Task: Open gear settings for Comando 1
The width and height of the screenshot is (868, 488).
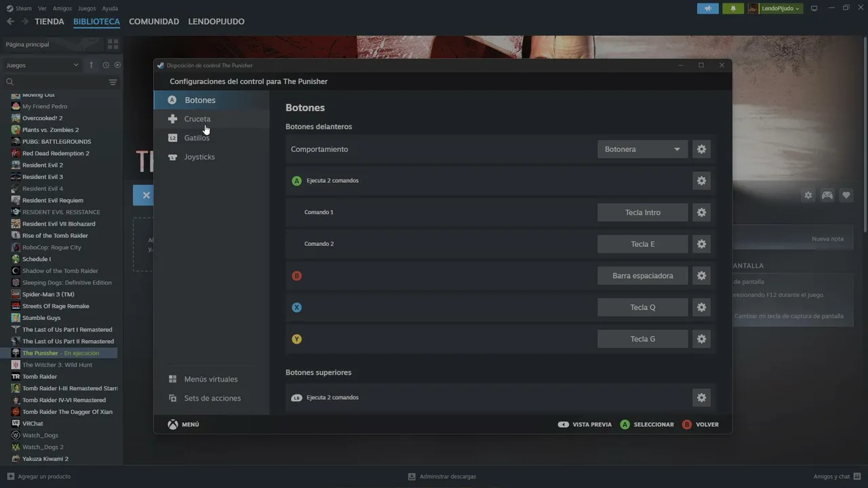Action: (701, 212)
